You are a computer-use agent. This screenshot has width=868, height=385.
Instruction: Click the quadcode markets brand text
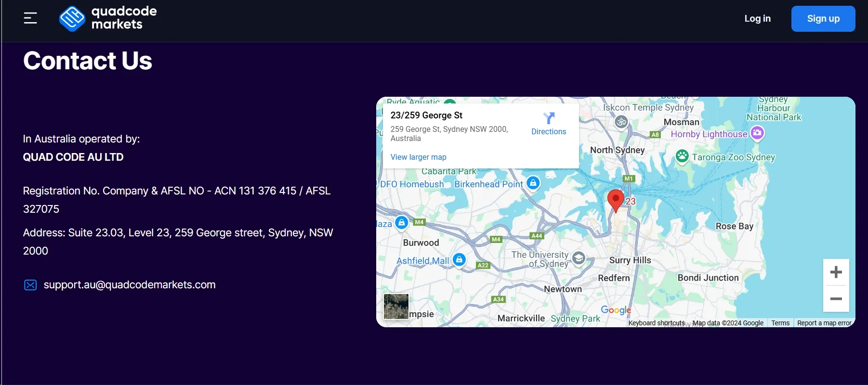click(124, 18)
